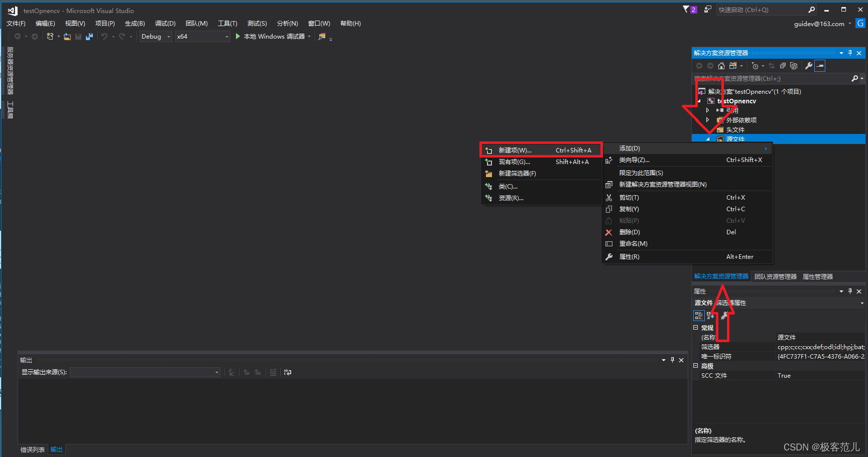The image size is (868, 457).
Task: Collapse the 高级 section in Properties
Action: 696,366
